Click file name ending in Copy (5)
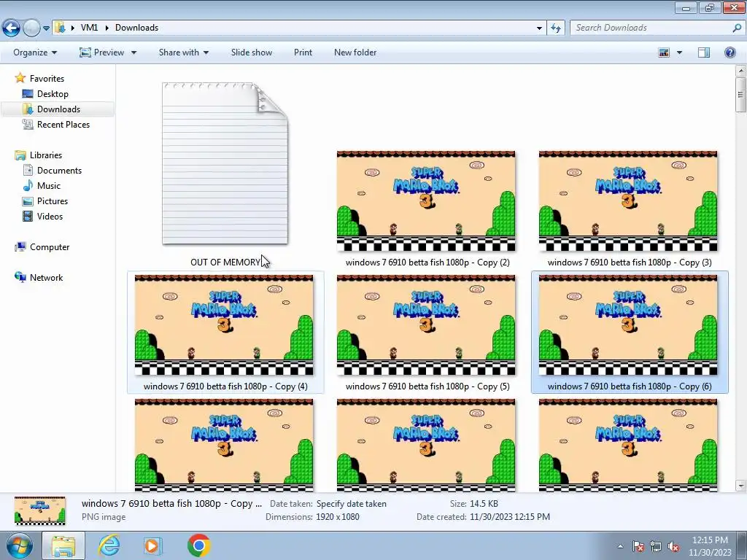Image resolution: width=747 pixels, height=560 pixels. (427, 386)
